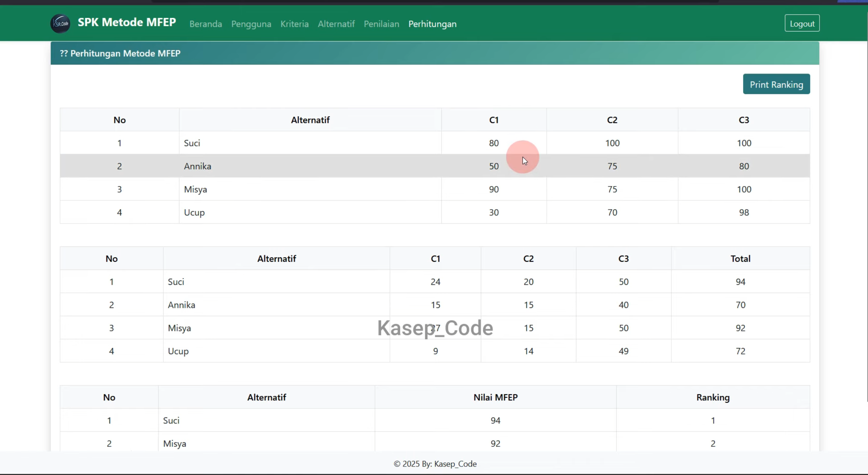Screen dimensions: 868x475
Task: Switch to the Penilaian page
Action: pos(381,24)
